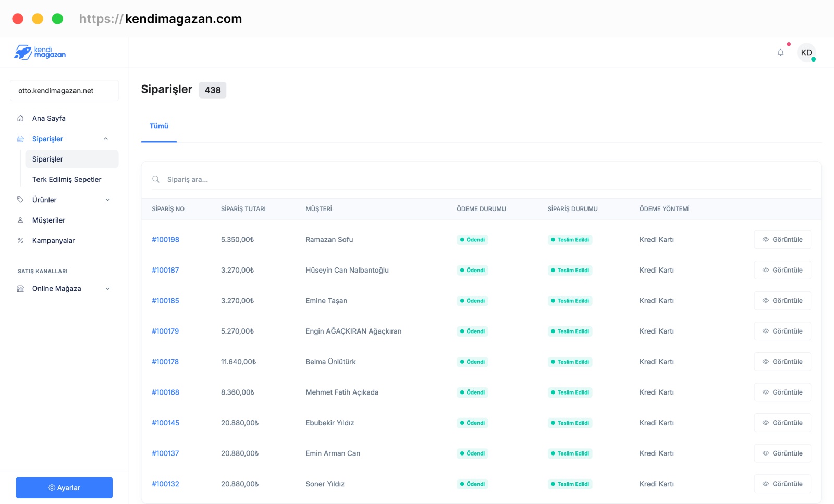
Task: Click amount 11.640,00₺ cell
Action: (238, 362)
